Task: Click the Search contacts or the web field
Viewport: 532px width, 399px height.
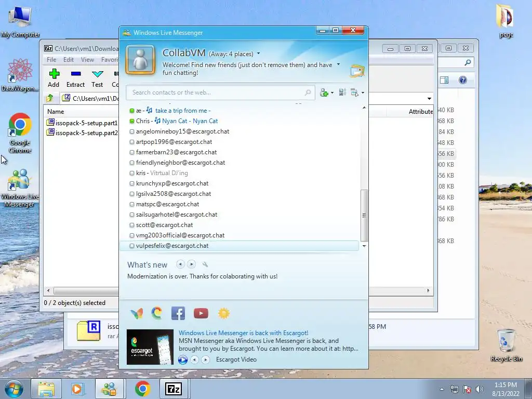Action: pos(220,92)
